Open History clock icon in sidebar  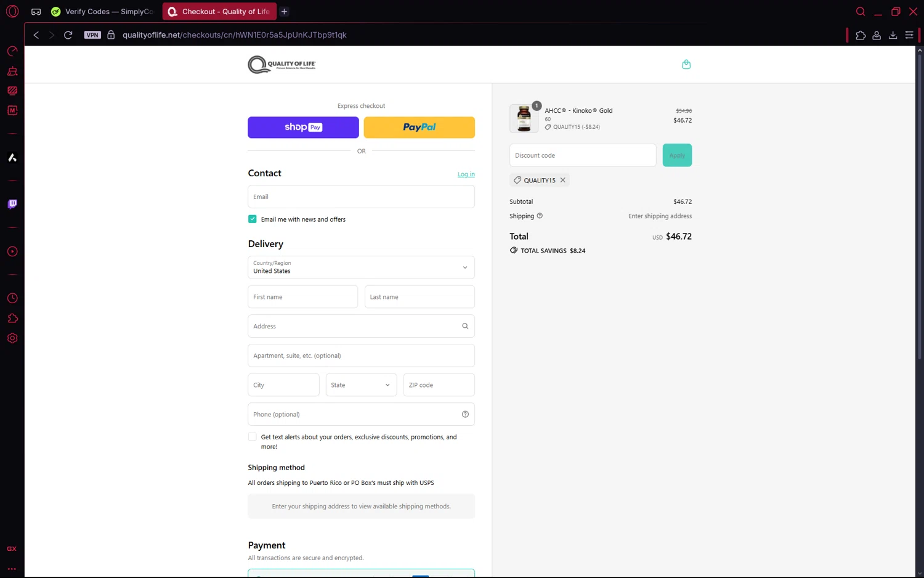[12, 298]
